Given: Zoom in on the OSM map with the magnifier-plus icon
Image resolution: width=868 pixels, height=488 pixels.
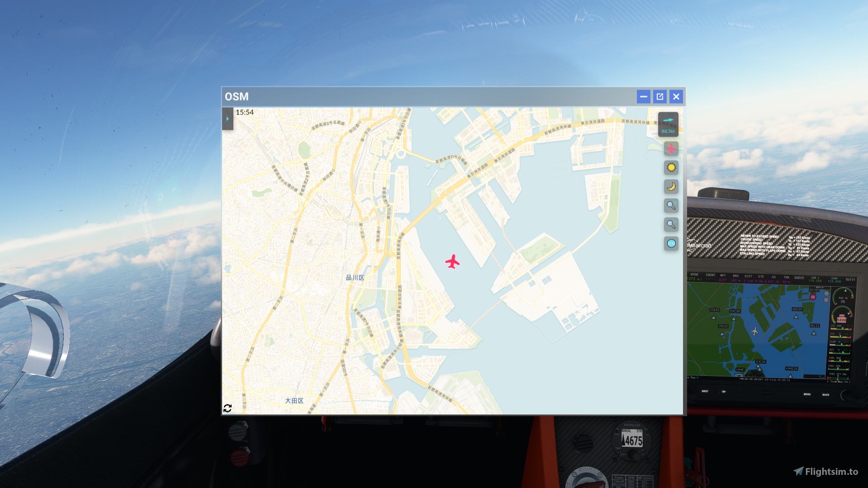Looking at the screenshot, I should point(671,205).
